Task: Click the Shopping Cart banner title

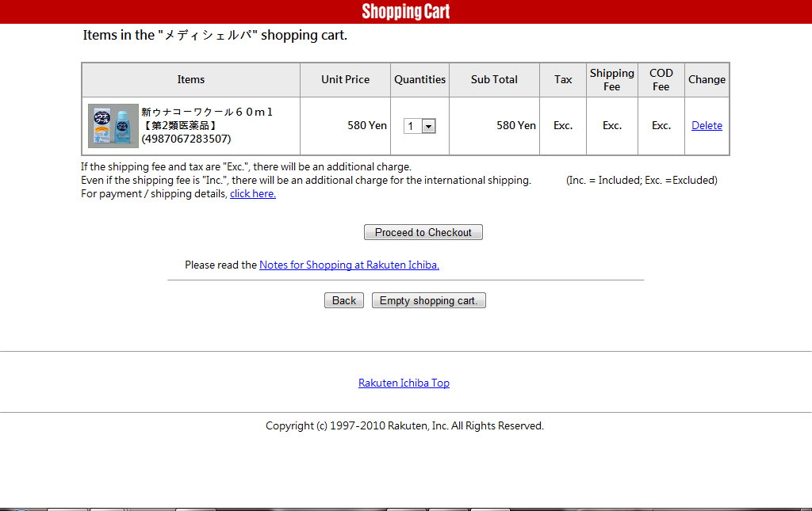Action: tap(406, 11)
